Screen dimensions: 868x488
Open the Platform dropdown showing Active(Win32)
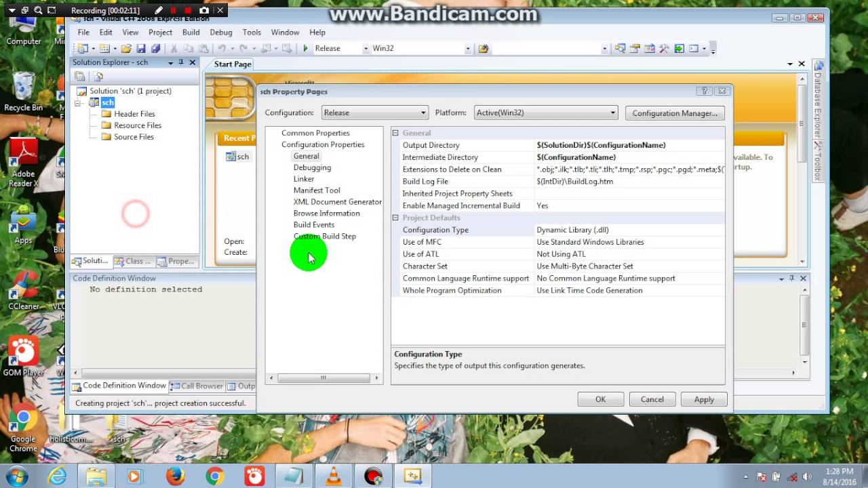click(x=545, y=113)
